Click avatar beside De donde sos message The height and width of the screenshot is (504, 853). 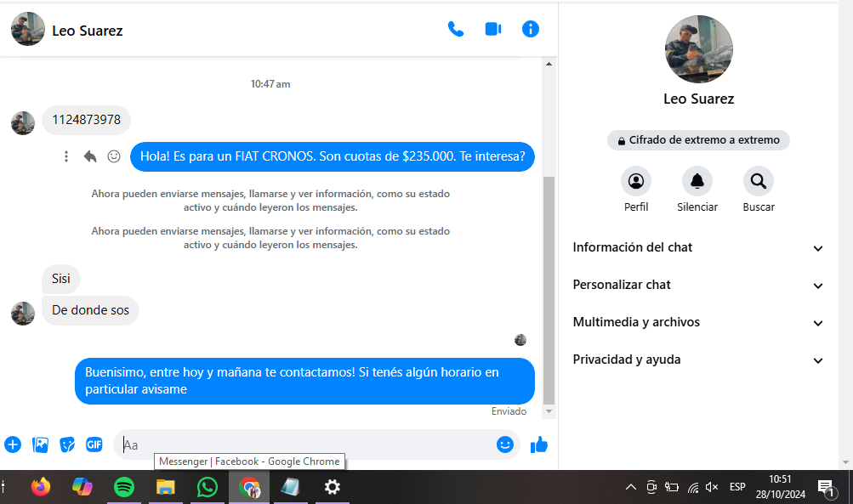[x=23, y=314]
